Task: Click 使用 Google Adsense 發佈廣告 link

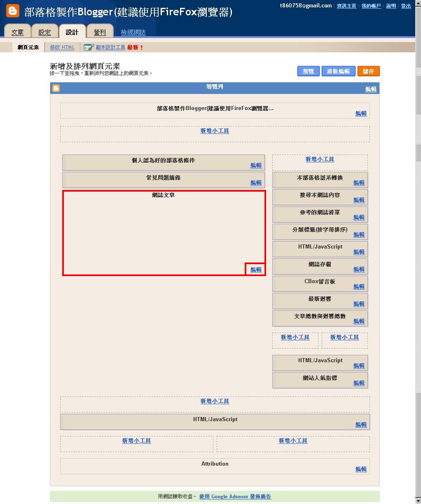Action: click(235, 497)
